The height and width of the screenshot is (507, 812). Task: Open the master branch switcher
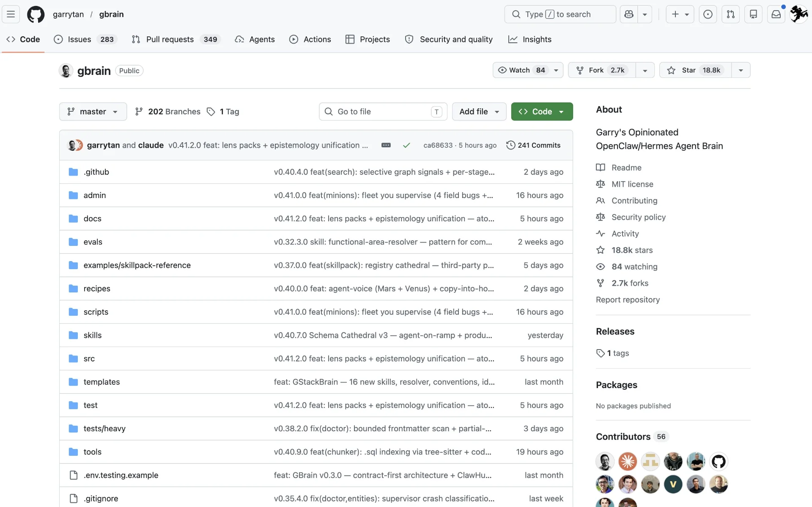93,111
